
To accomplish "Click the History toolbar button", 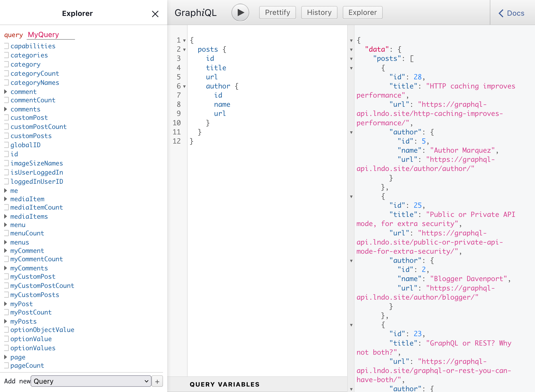I will point(319,13).
